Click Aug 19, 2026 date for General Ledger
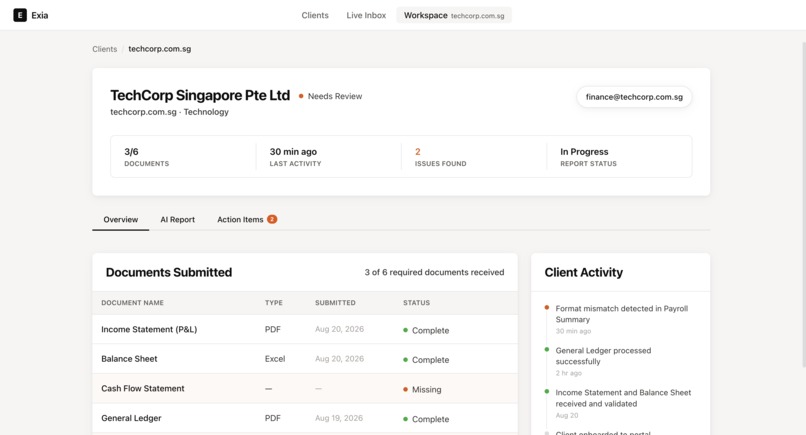Image resolution: width=806 pixels, height=435 pixels. [339, 418]
